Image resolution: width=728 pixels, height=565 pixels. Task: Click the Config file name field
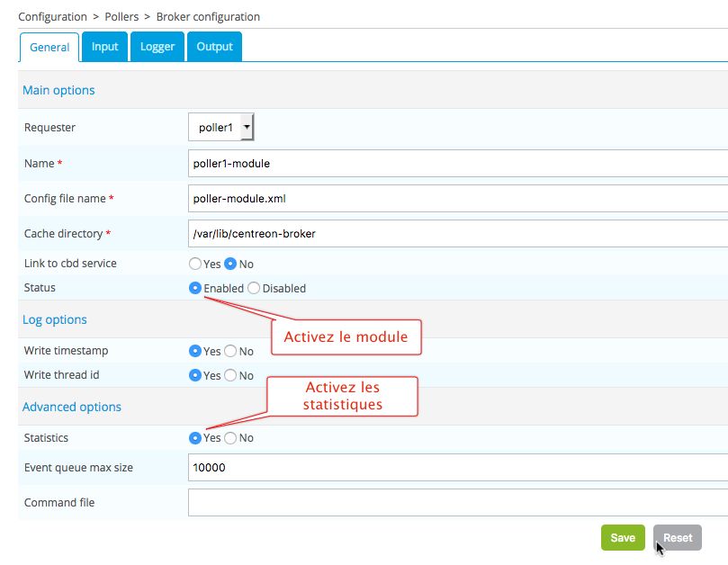coord(457,199)
